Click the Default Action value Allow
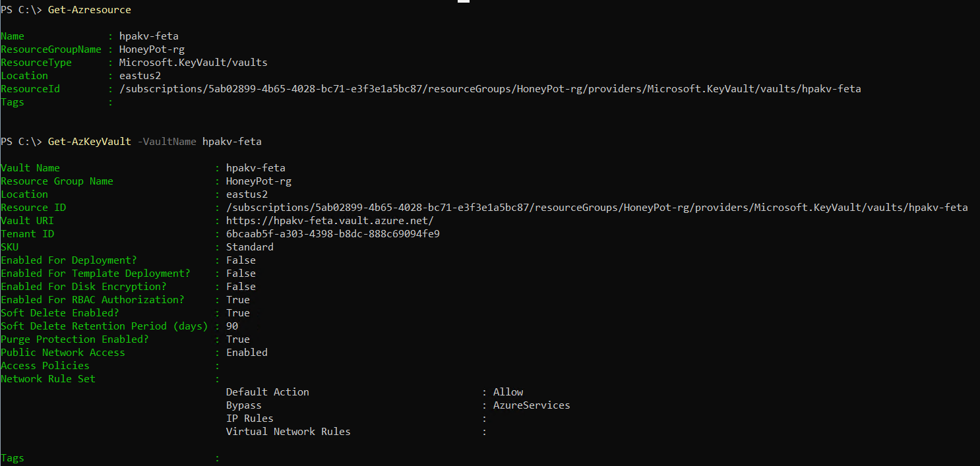This screenshot has height=466, width=980. click(508, 392)
